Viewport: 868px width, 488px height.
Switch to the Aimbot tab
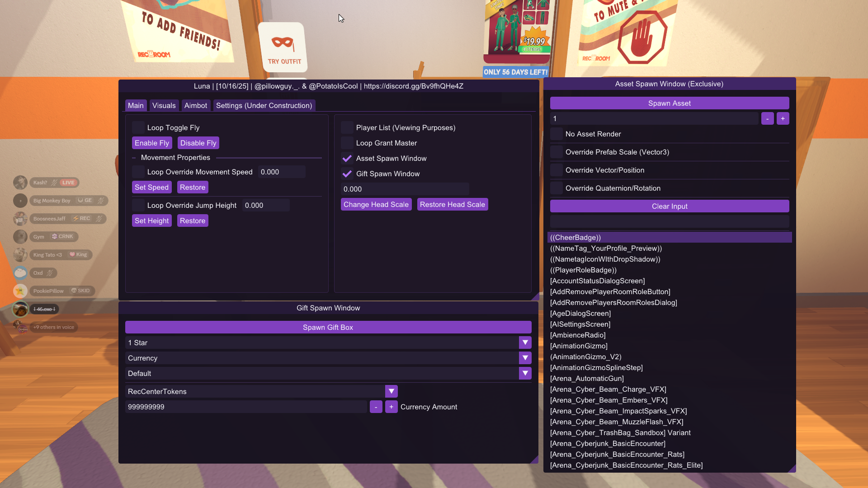(196, 105)
